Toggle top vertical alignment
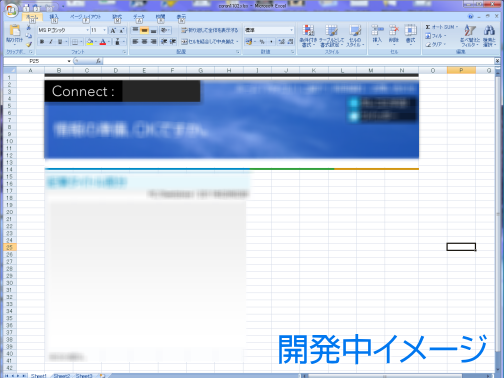The image size is (504, 378). [135, 30]
